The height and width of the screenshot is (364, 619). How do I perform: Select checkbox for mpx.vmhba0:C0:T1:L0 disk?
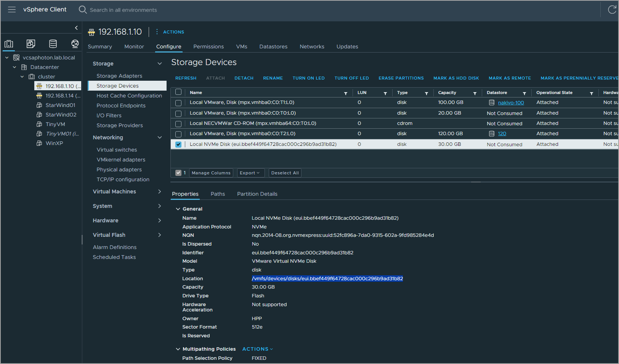[178, 103]
